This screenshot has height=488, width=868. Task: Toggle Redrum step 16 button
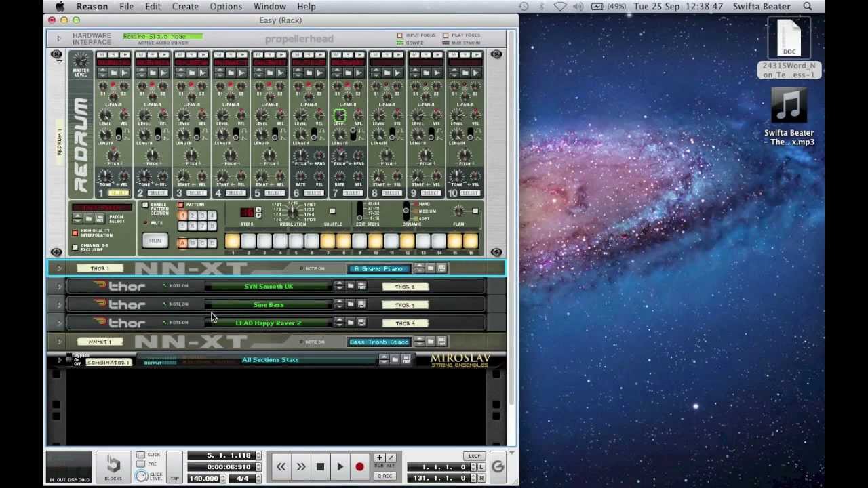click(471, 241)
